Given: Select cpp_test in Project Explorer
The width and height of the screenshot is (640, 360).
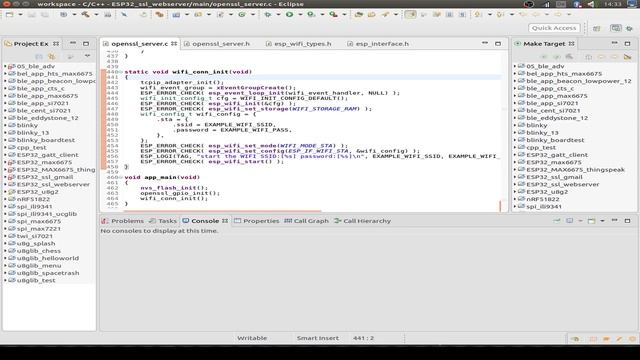Looking at the screenshot, I should [31, 147].
